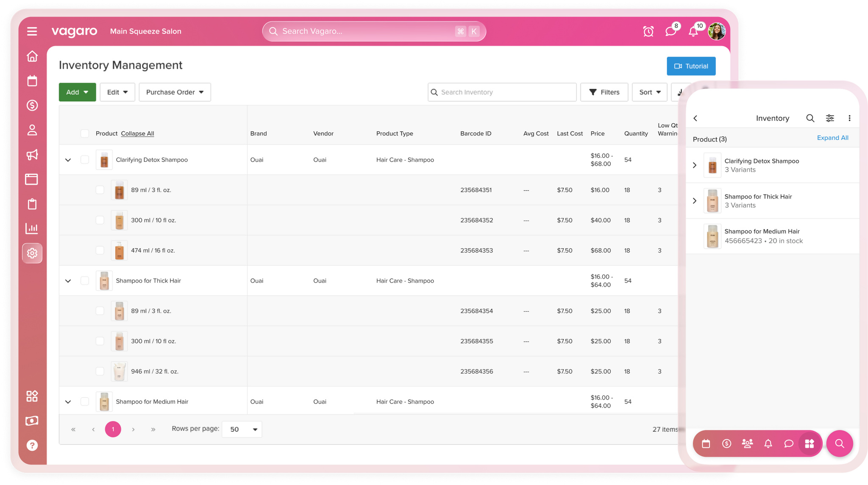
Task: Jump to the first page arrow
Action: point(73,430)
